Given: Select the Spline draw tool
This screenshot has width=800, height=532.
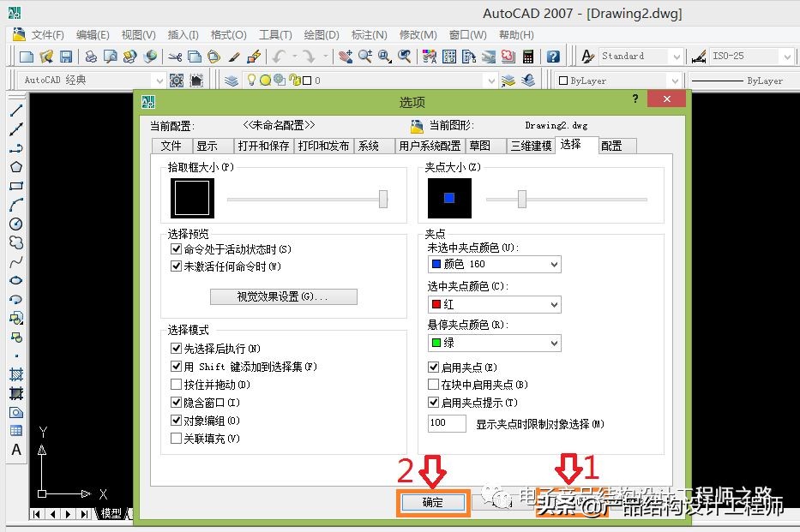Looking at the screenshot, I should click(x=16, y=261).
